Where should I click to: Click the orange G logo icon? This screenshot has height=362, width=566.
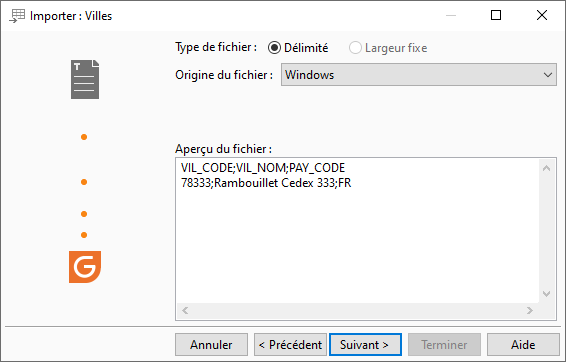click(85, 267)
